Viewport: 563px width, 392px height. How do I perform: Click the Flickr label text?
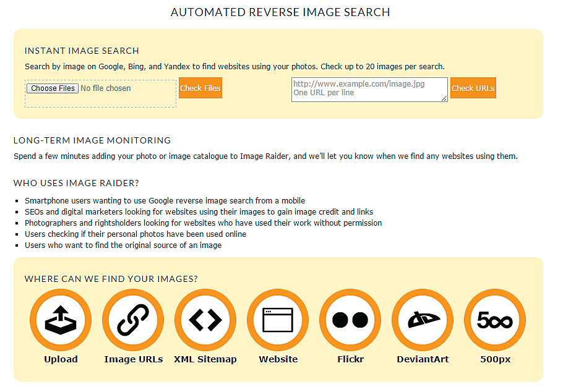coord(350,359)
